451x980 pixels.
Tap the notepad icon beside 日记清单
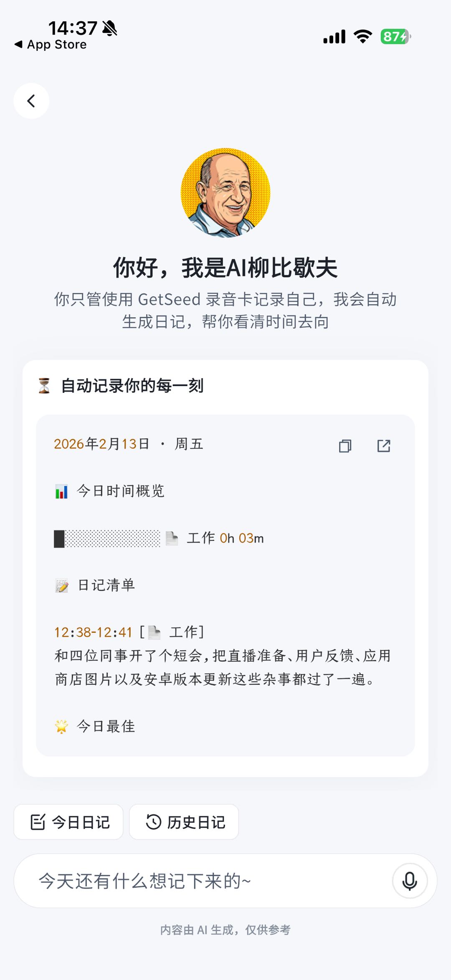62,586
